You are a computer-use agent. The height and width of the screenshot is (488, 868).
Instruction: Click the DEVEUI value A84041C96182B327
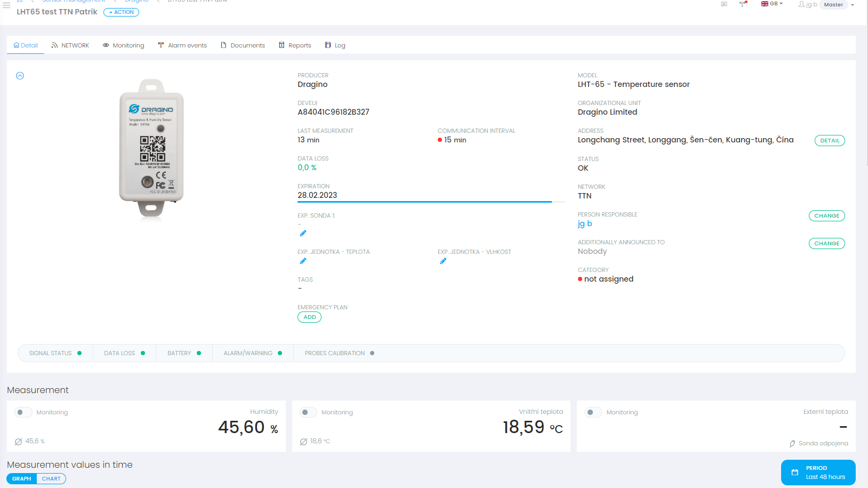pyautogui.click(x=333, y=112)
